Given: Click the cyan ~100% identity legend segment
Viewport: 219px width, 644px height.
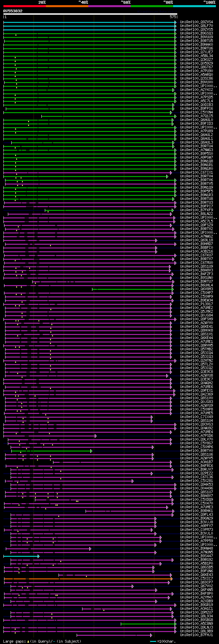Looking at the screenshot, I should tap(194, 6).
